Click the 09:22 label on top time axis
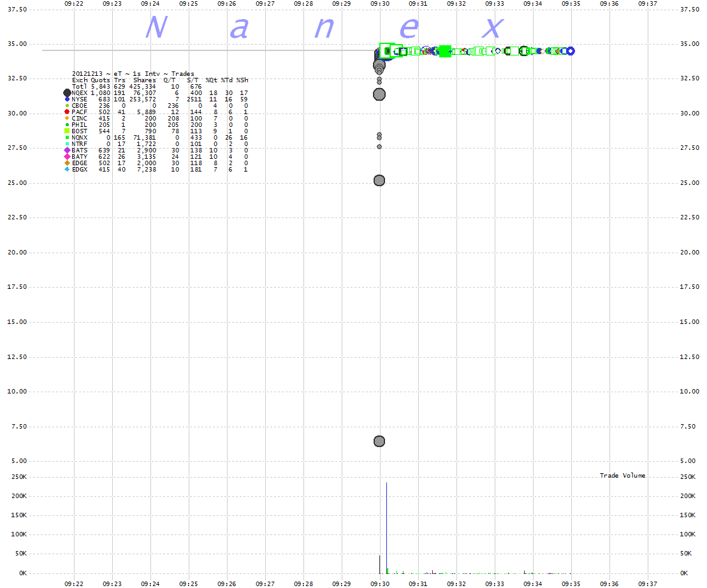 pyautogui.click(x=73, y=4)
